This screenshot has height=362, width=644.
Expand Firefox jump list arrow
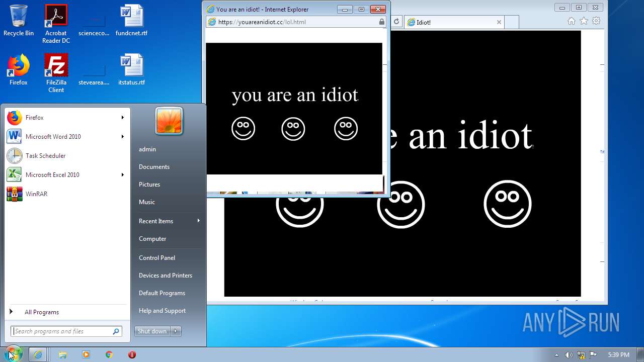tap(122, 118)
